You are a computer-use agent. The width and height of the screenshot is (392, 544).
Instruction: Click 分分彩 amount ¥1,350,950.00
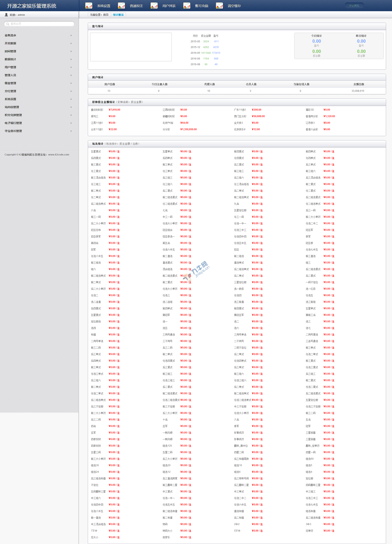[x=189, y=130]
